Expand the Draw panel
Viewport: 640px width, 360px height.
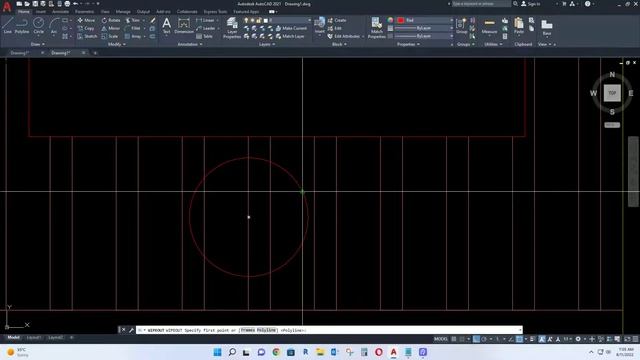point(38,44)
